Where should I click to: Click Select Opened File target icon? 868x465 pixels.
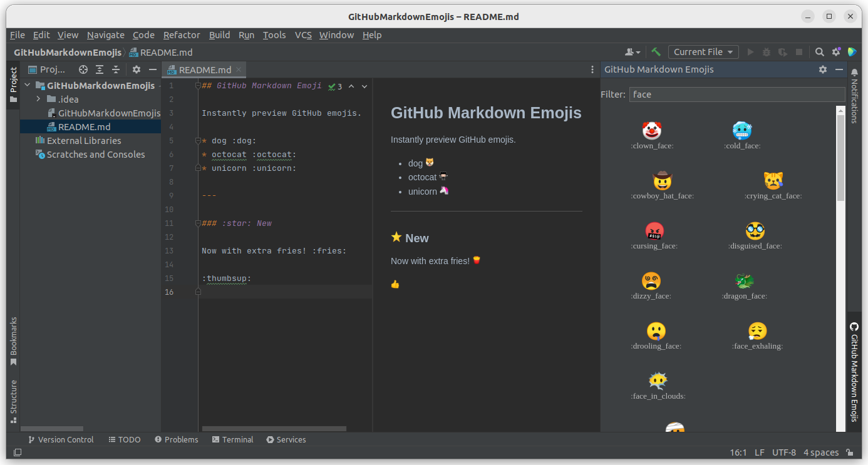click(x=83, y=69)
